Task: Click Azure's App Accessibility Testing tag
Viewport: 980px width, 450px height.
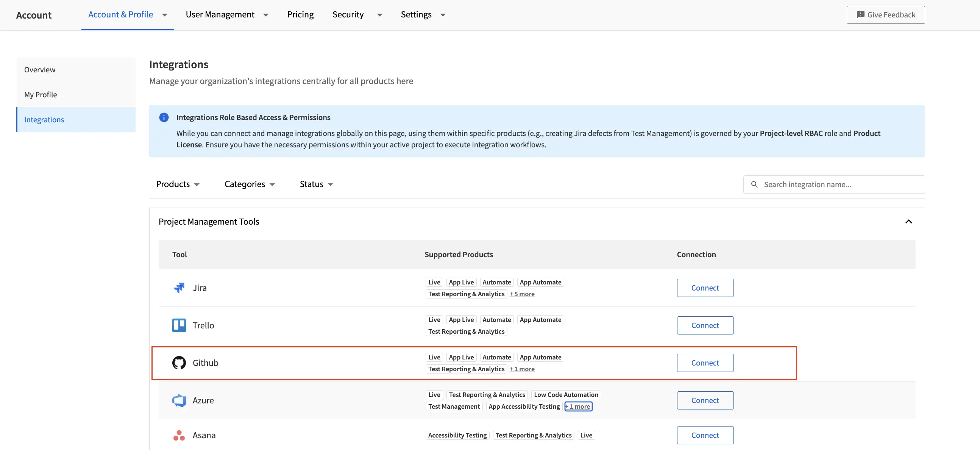Action: (524, 406)
